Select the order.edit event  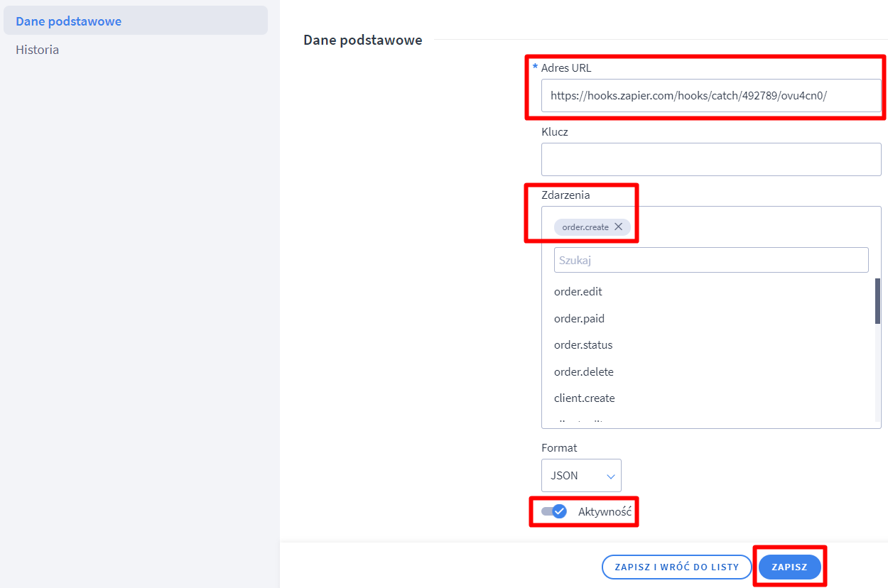point(578,292)
